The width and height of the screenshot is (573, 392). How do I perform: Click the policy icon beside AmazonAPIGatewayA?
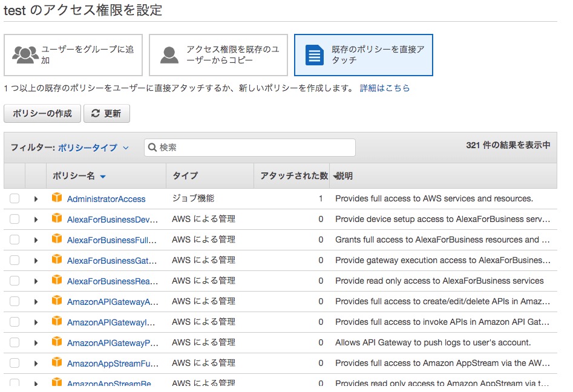click(57, 301)
